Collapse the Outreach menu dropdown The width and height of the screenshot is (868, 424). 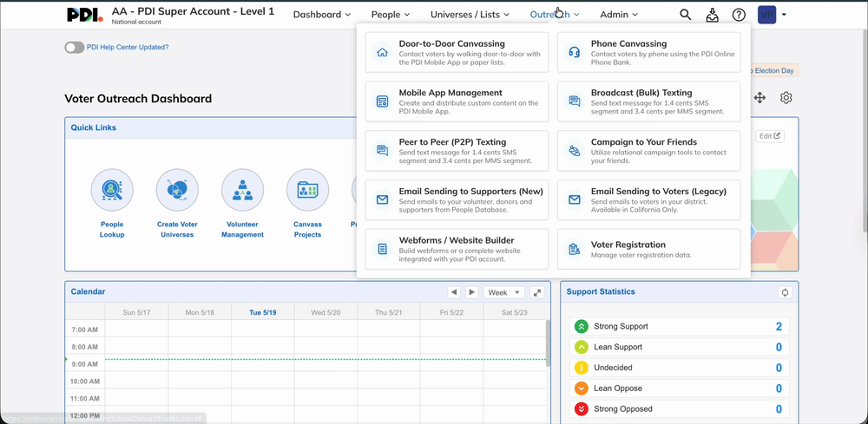(555, 15)
